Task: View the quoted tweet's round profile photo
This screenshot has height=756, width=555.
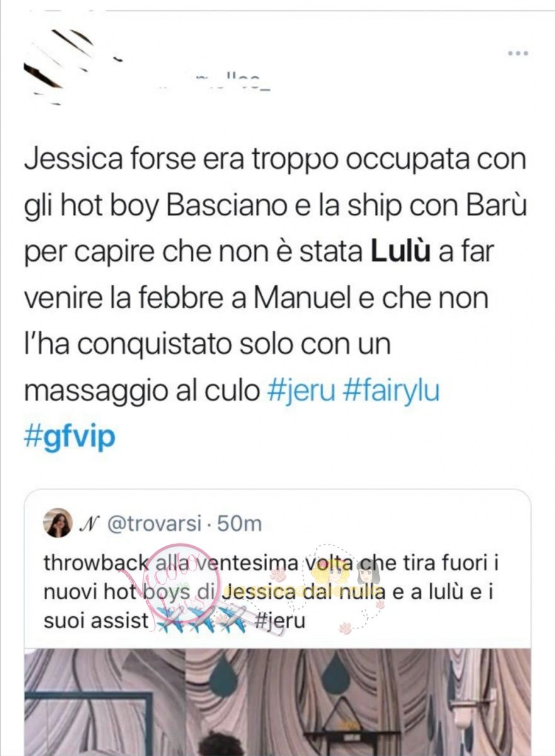Action: point(58,523)
